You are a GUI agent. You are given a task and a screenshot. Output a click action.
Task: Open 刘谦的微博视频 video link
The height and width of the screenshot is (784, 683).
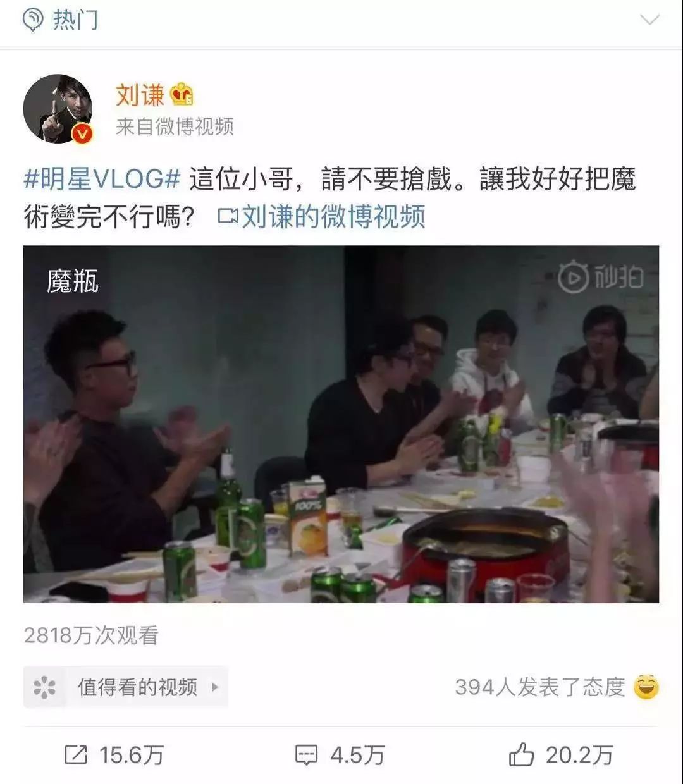(x=333, y=216)
